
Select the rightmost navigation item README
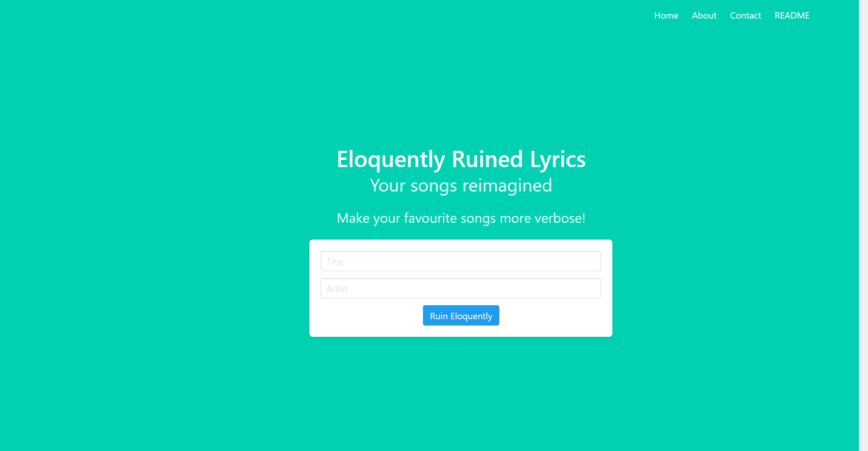[x=792, y=15]
